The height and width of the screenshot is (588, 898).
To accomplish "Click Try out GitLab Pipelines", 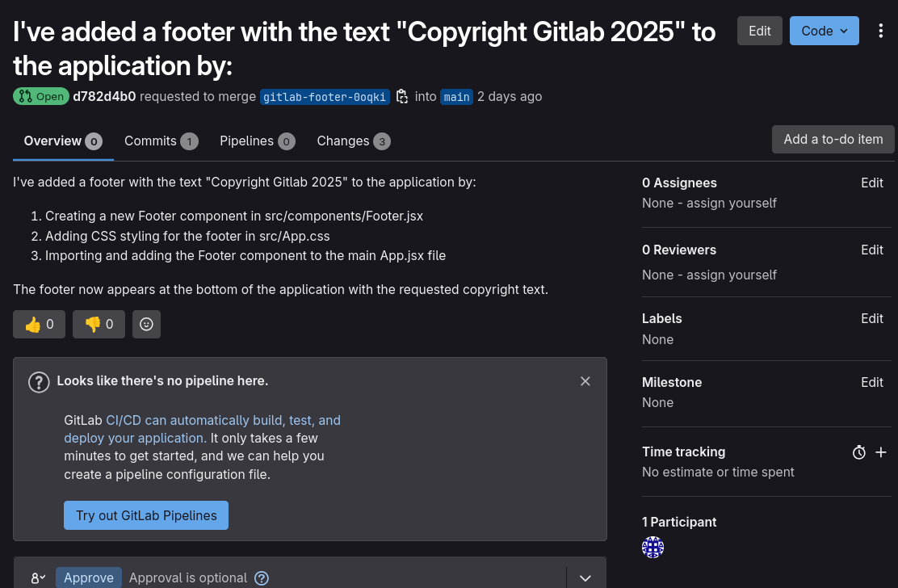I will coord(146,515).
